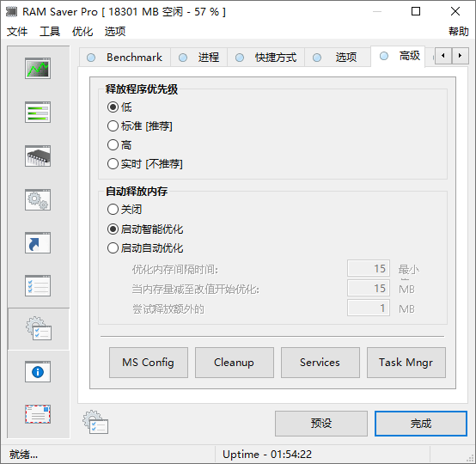Open the mail envelope sidebar icon
Image resolution: width=476 pixels, height=464 pixels.
38,414
